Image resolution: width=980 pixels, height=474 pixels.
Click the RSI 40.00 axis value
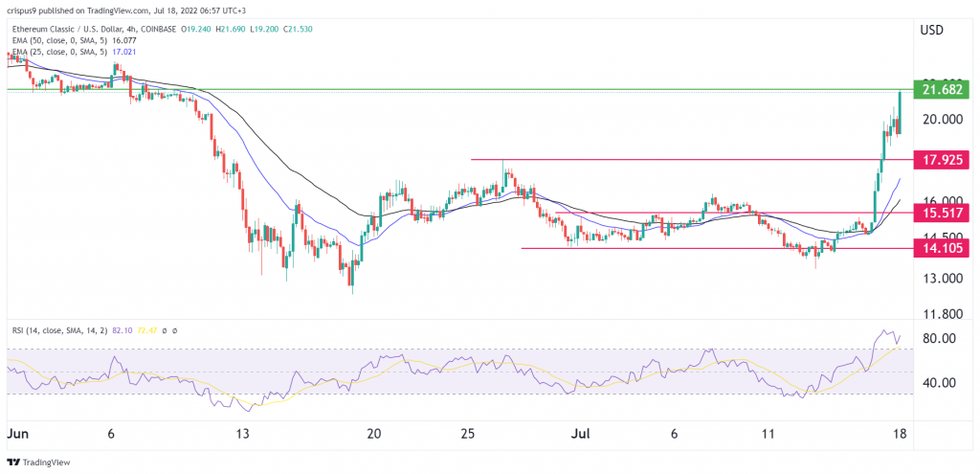(938, 383)
